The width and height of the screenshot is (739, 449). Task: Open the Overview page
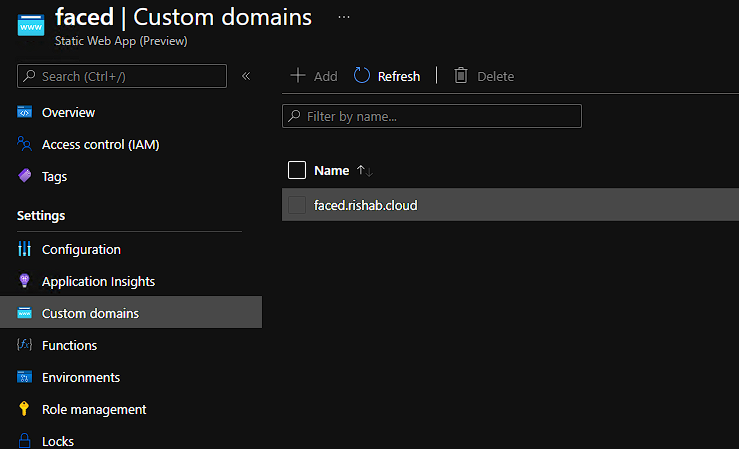[x=68, y=113]
